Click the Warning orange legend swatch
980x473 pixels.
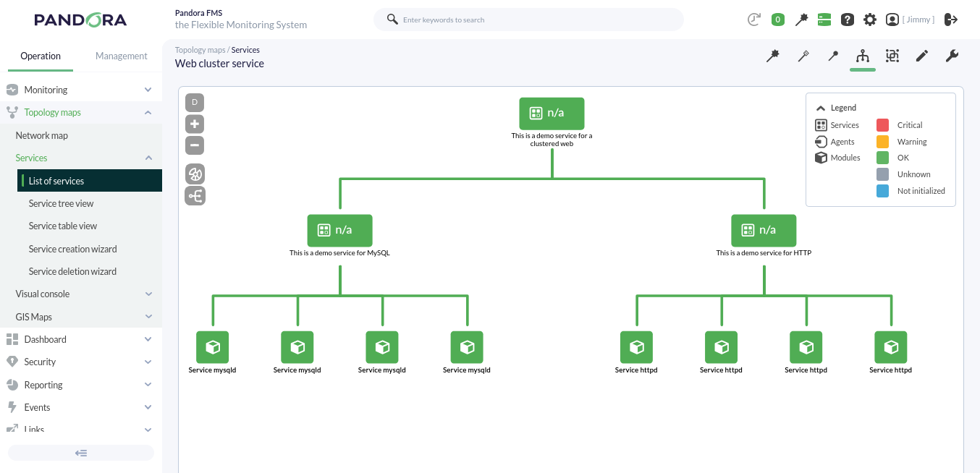[x=882, y=142]
